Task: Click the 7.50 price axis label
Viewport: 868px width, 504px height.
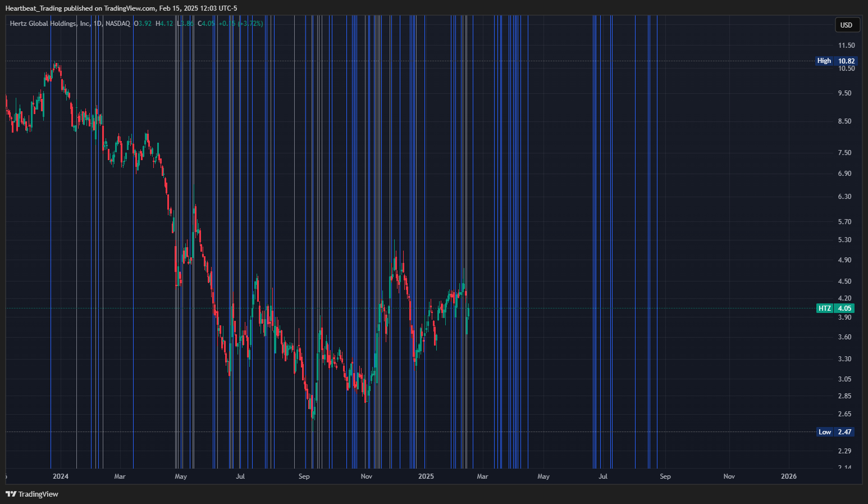Action: point(844,153)
